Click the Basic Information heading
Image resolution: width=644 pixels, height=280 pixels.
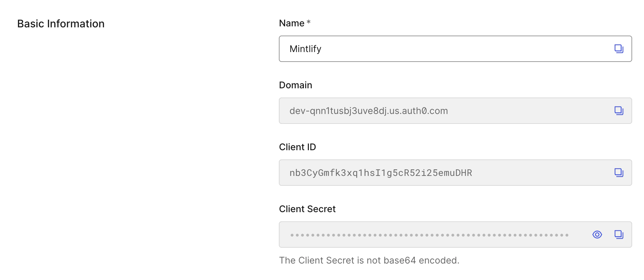click(61, 23)
